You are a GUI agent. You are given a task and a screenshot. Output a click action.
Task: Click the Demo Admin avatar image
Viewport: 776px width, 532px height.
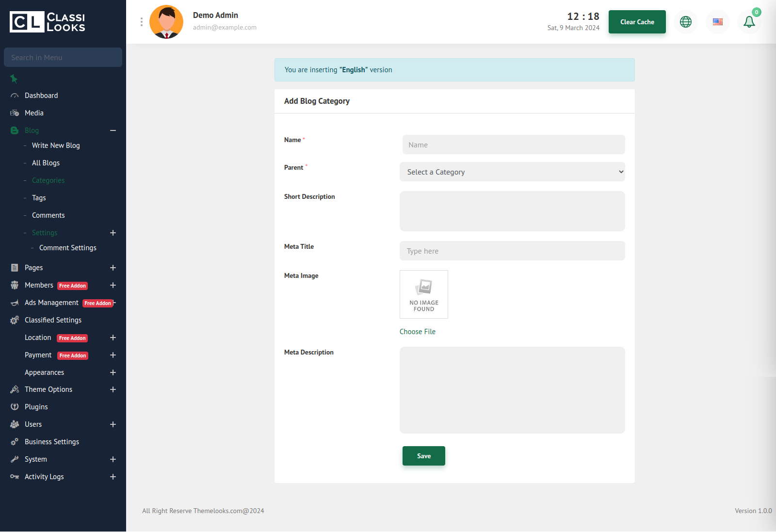(166, 22)
